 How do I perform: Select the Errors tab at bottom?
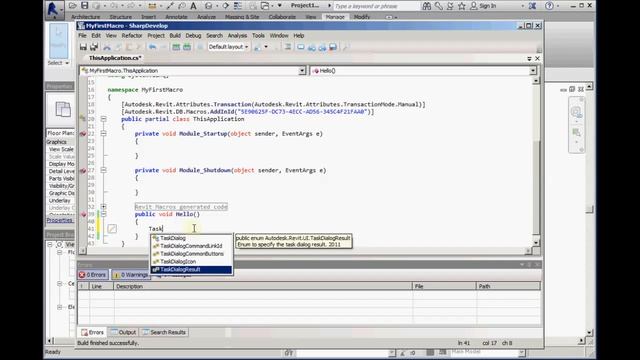click(x=93, y=332)
